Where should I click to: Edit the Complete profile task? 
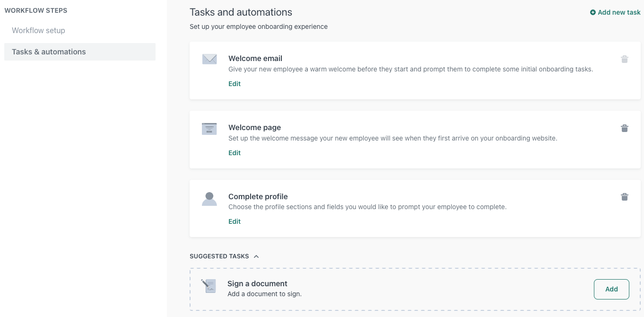(x=235, y=221)
